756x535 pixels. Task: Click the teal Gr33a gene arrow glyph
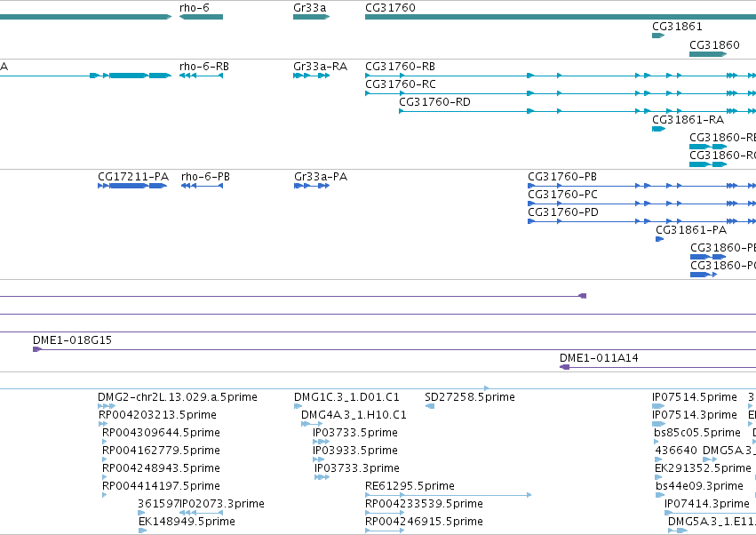tap(312, 18)
